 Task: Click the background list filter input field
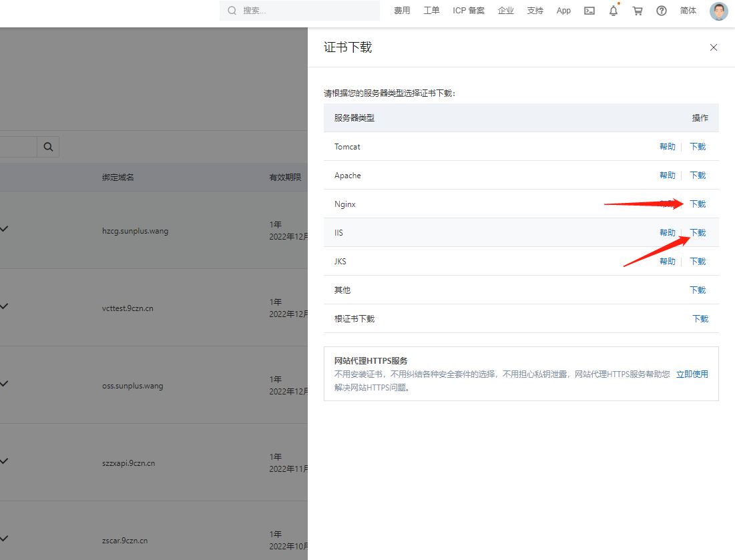[18, 147]
